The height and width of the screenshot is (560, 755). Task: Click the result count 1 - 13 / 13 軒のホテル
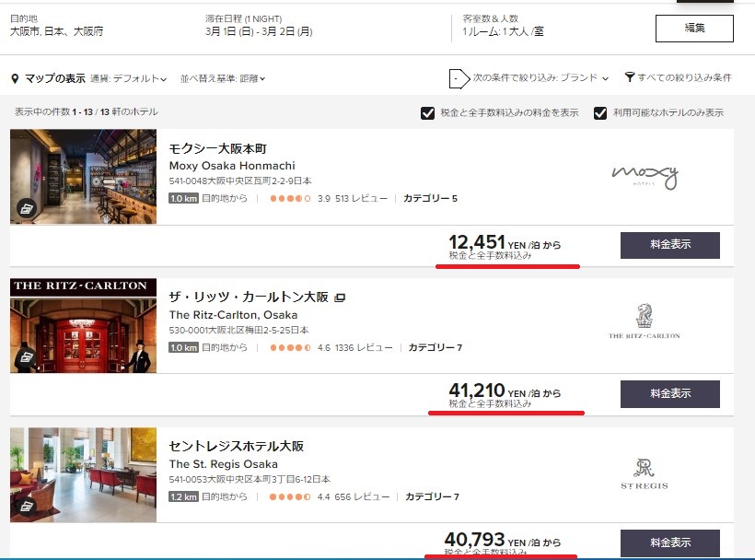(x=114, y=111)
